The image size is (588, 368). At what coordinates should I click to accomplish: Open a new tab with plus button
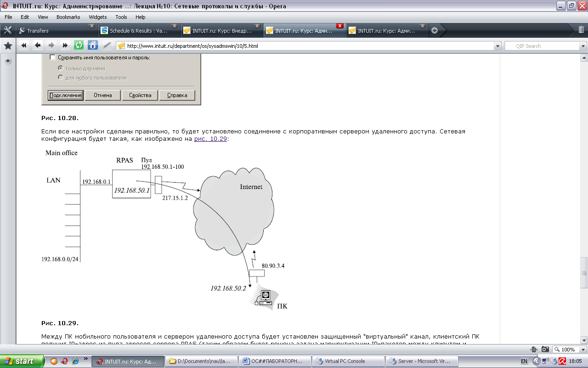point(435,31)
